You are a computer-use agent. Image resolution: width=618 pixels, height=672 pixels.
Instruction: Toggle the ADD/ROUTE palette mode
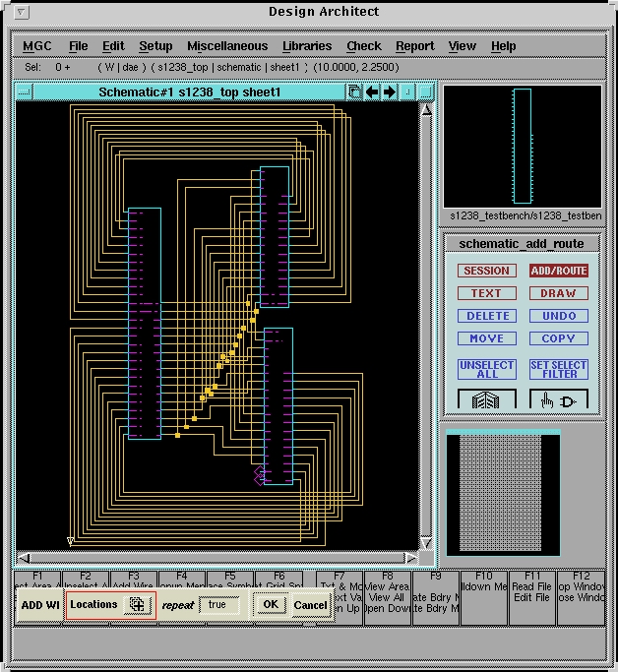[558, 271]
